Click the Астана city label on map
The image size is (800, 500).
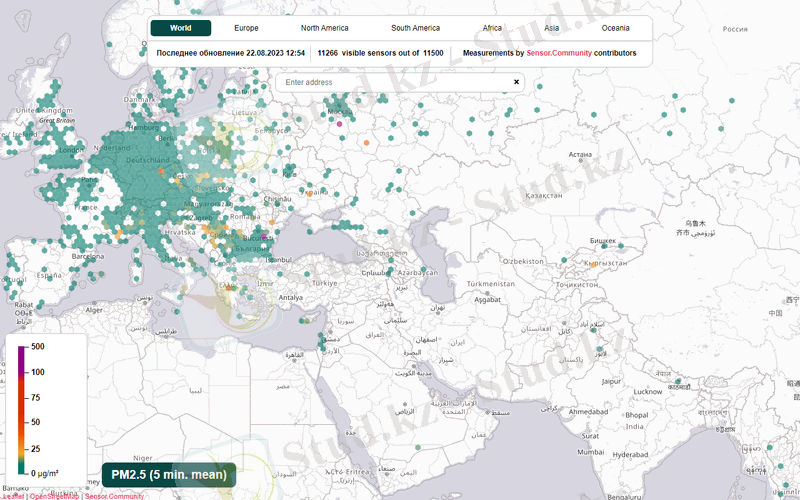point(580,155)
